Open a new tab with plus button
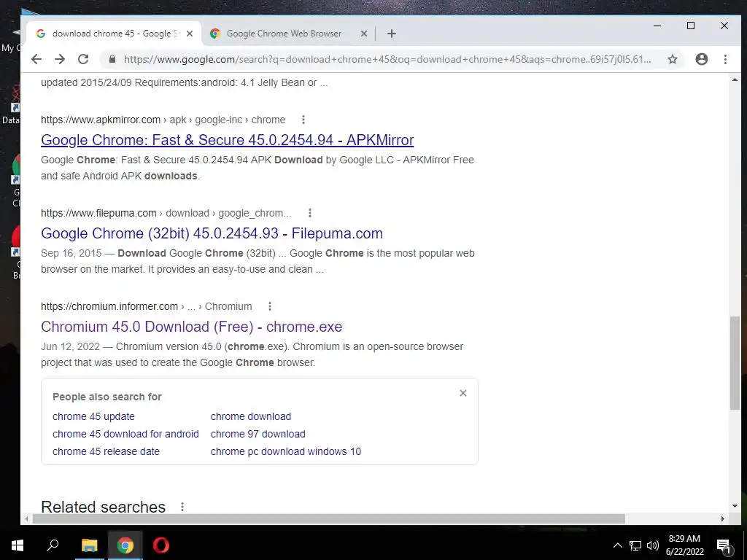The image size is (747, 560). pos(392,34)
